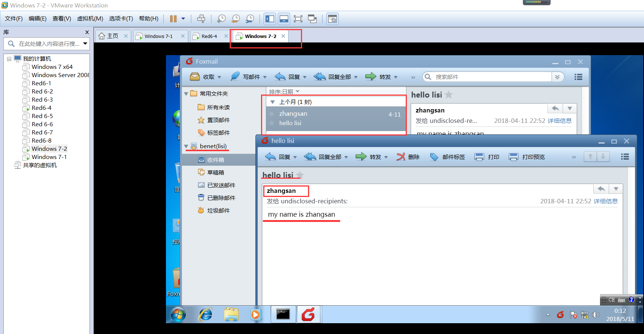Open the library search dropdown arrow
644x334 pixels.
(85, 44)
